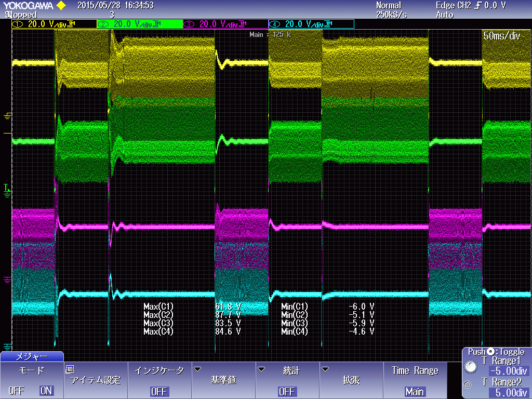Image resolution: width=532 pixels, height=399 pixels.
Task: Click the item setup dialog icon
Action: tap(70, 369)
